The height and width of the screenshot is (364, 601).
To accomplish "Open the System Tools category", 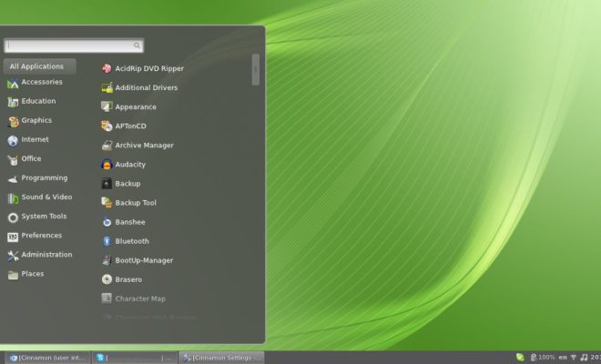I will click(x=36, y=217).
